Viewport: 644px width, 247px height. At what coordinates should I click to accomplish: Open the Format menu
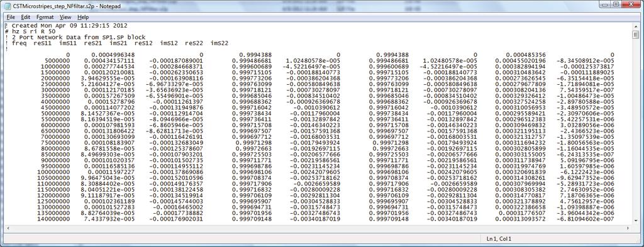point(45,17)
